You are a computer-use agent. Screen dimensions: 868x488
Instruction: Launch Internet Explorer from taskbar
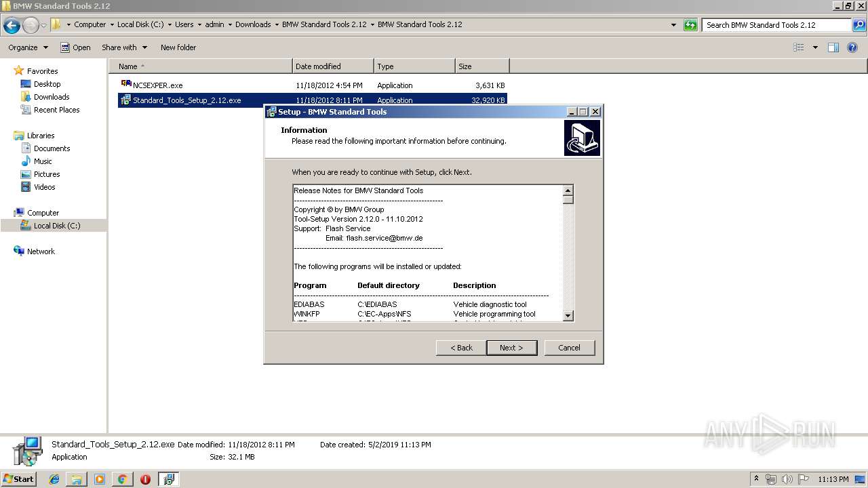[54, 479]
